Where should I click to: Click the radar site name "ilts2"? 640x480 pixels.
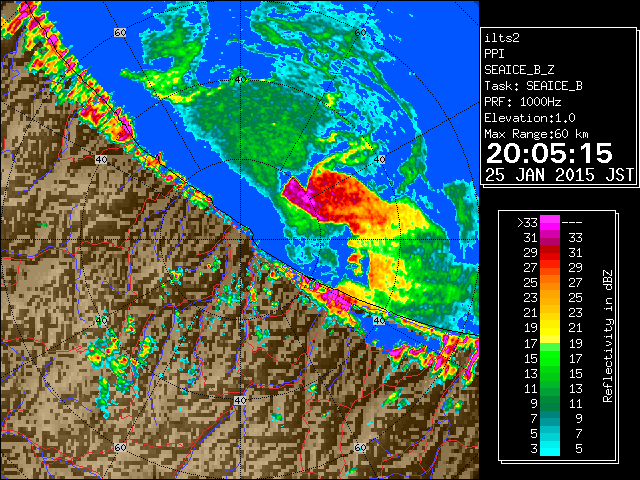pyautogui.click(x=502, y=38)
